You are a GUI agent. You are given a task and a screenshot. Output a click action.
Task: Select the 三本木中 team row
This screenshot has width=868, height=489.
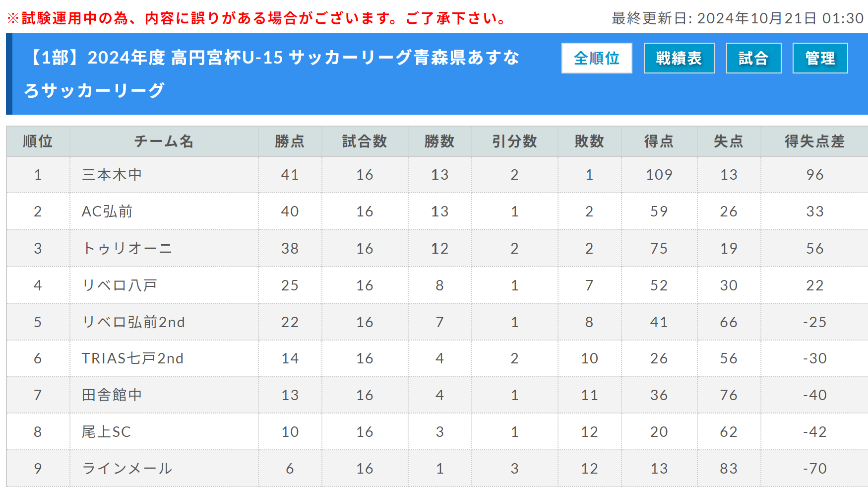(x=437, y=175)
